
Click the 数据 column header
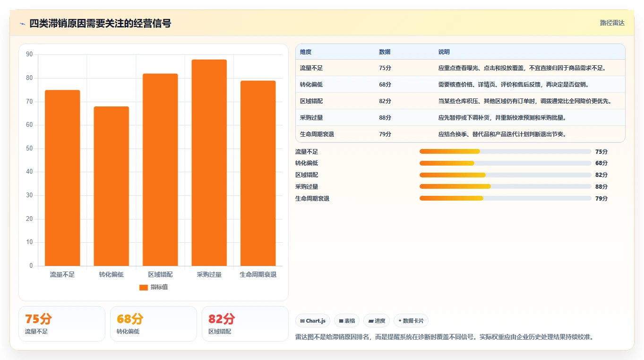[x=385, y=52]
